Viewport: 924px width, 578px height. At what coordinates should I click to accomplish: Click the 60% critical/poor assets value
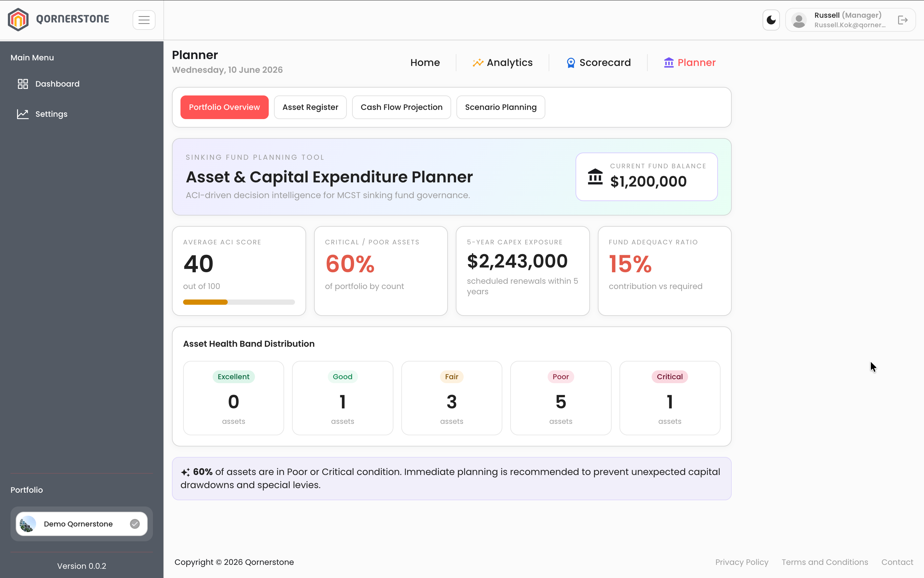click(350, 264)
